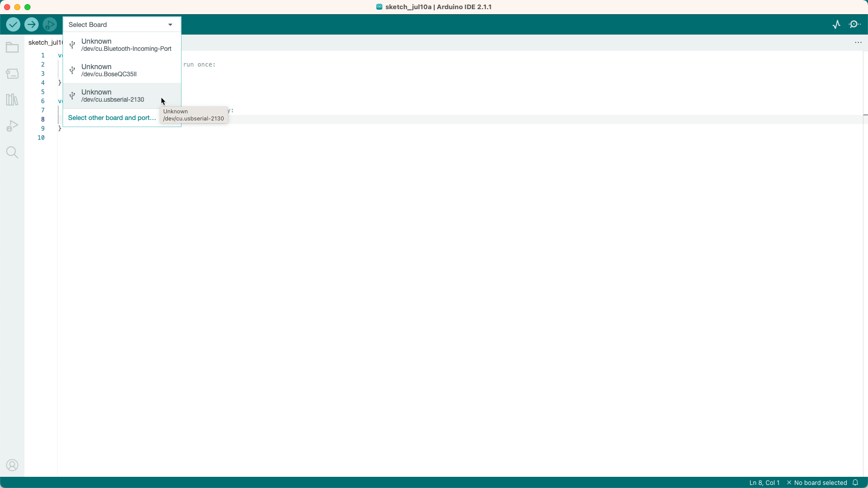Viewport: 868px width, 488px height.
Task: Click USB icon of Bluetooth-Incoming-Port entry
Action: [x=72, y=45]
